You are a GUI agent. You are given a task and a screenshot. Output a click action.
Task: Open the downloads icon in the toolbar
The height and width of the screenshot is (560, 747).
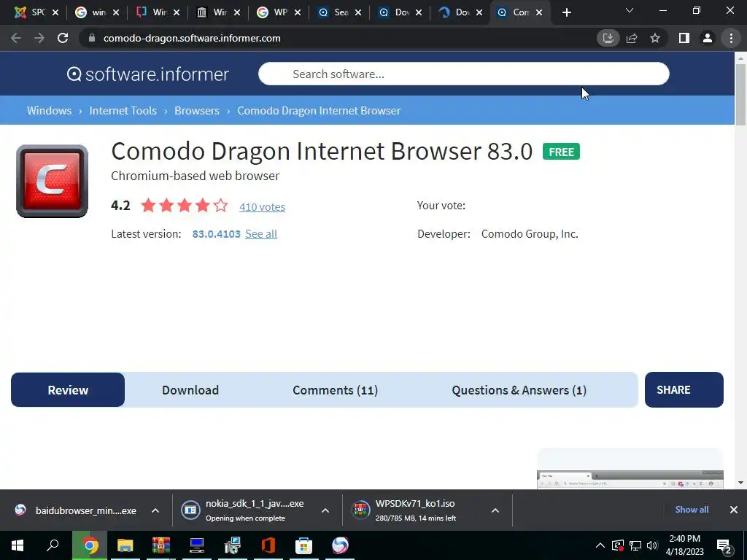click(x=608, y=38)
